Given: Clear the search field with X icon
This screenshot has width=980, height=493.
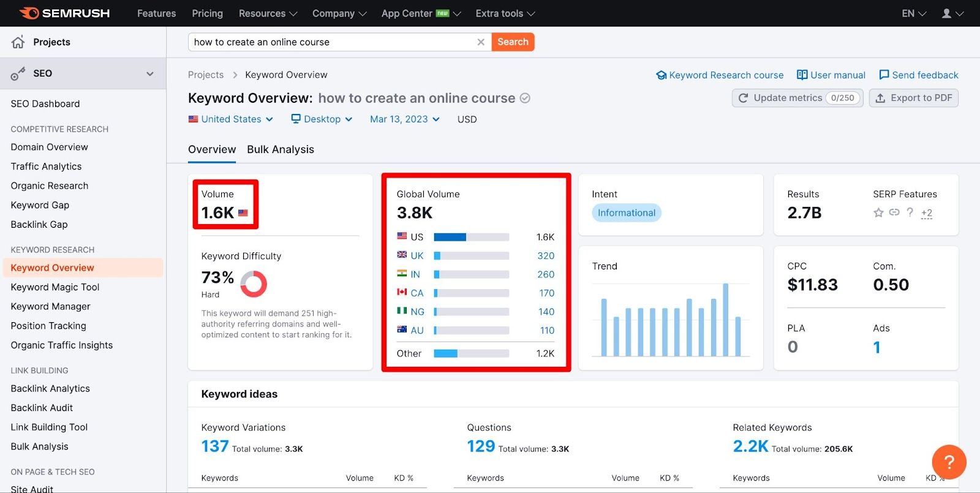Looking at the screenshot, I should click(x=481, y=42).
